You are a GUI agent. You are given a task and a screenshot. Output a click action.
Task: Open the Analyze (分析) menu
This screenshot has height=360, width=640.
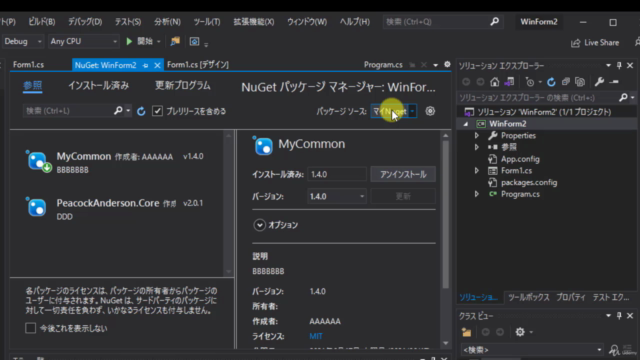(167, 22)
